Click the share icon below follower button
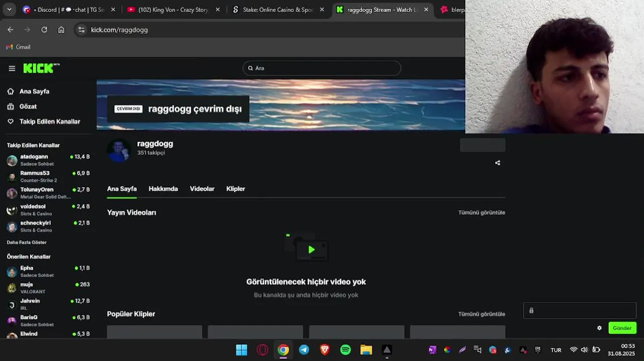The width and height of the screenshot is (644, 361). pyautogui.click(x=498, y=163)
